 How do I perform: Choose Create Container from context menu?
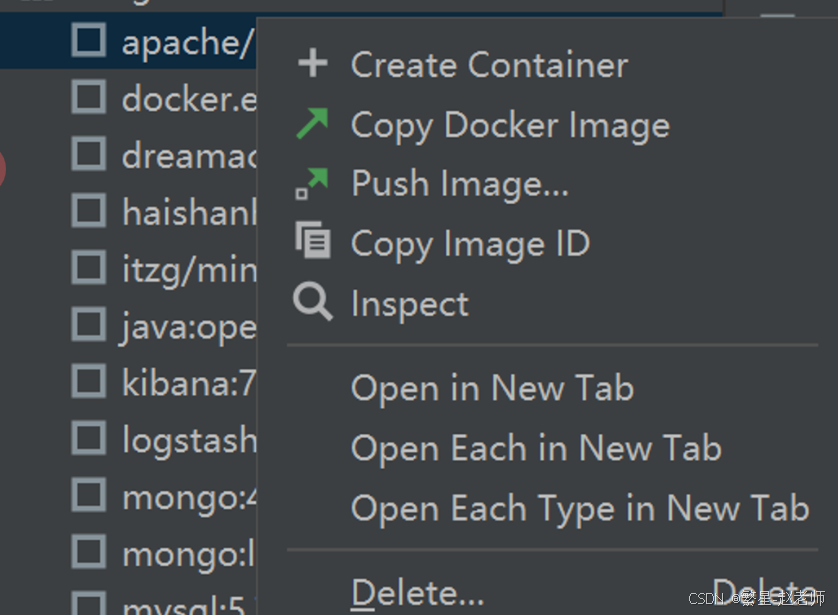coord(489,65)
